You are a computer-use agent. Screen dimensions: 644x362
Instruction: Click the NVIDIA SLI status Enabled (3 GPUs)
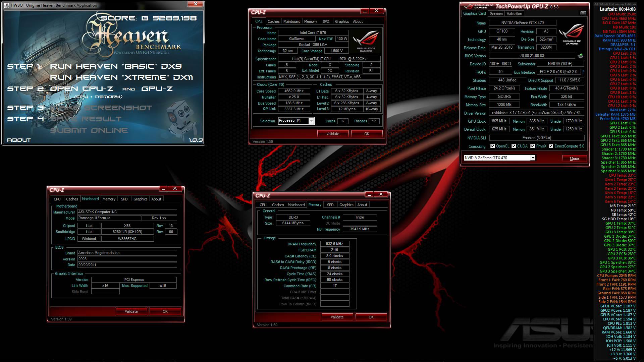click(x=537, y=138)
